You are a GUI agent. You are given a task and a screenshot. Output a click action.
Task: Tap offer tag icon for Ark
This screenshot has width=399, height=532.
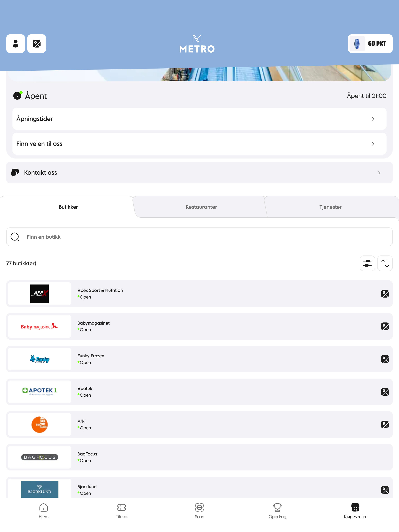point(385,425)
